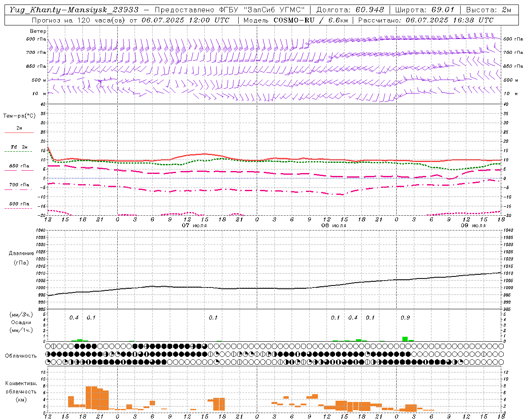Select the Долгота: 60.948 header value
Viewport: 525px width, 420px height.
350,10
